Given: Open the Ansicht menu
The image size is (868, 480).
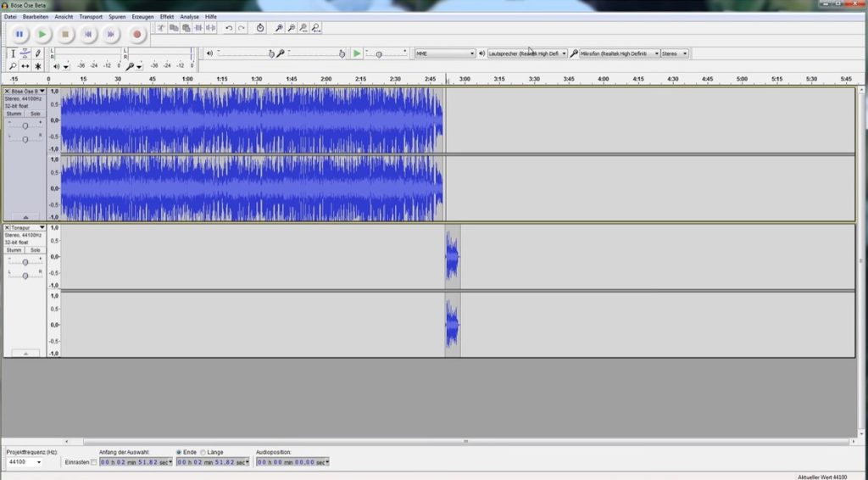Looking at the screenshot, I should click(x=64, y=17).
